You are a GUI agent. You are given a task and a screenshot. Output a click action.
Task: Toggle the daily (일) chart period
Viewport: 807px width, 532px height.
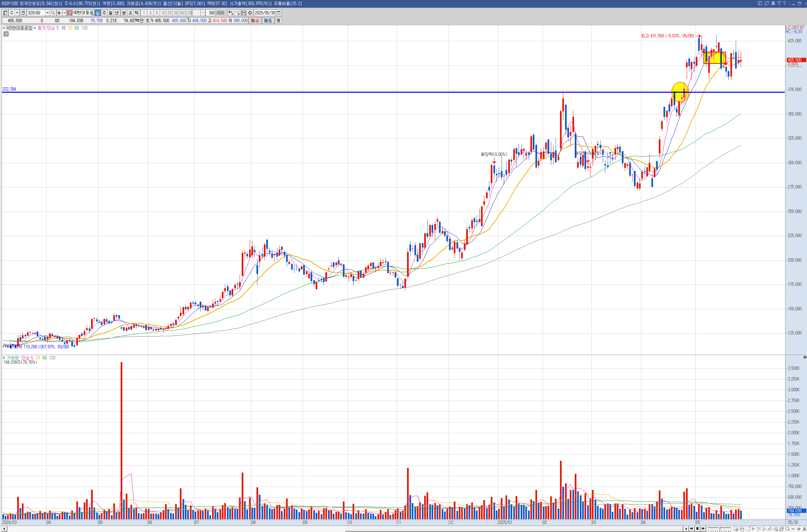98,13
